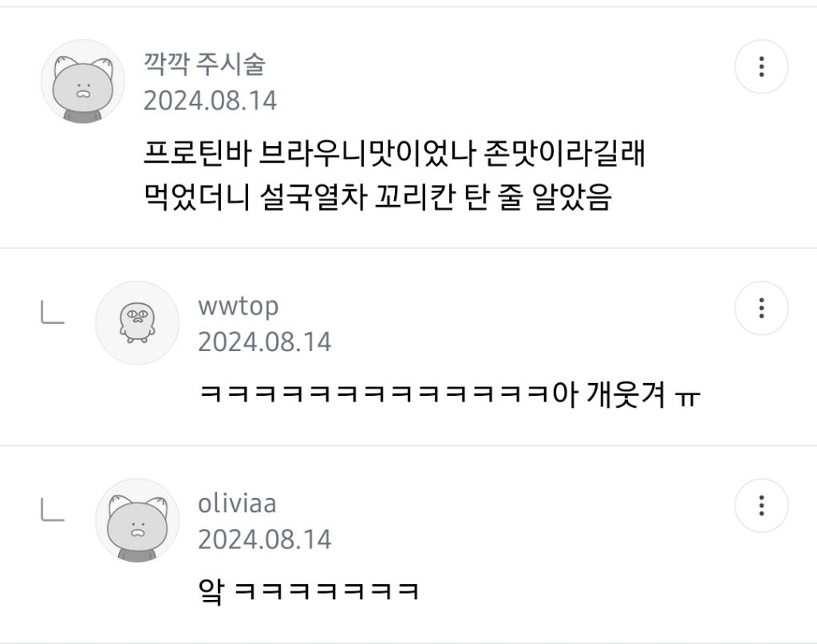The width and height of the screenshot is (817, 644).
Task: Open the profile of username oliviaa
Action: click(x=237, y=504)
